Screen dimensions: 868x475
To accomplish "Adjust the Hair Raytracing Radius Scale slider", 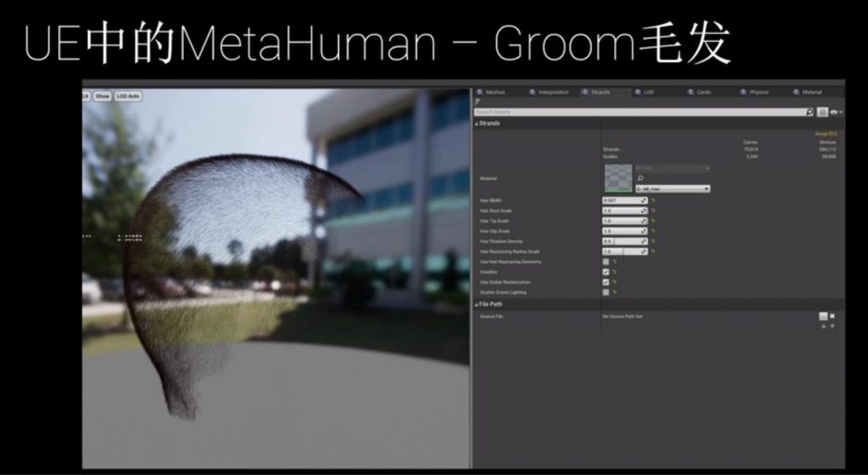I will coord(625,251).
